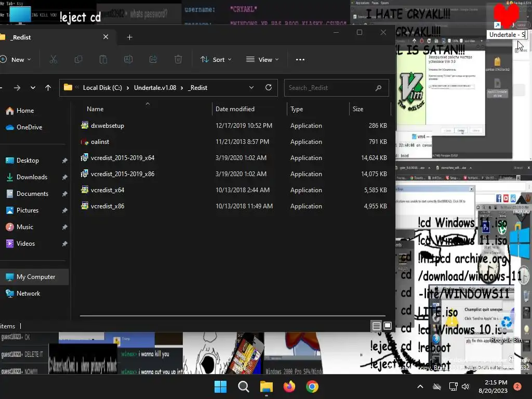This screenshot has width=532, height=399.
Task: Click Undertale.v1.08 in the breadcrumb
Action: [155, 88]
